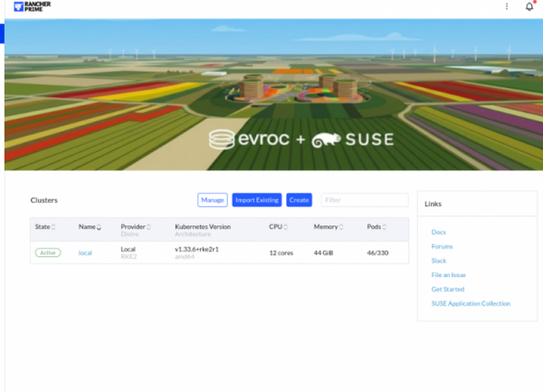Sort clusters by Provider column
Screen dimensions: 543x392
(136, 227)
